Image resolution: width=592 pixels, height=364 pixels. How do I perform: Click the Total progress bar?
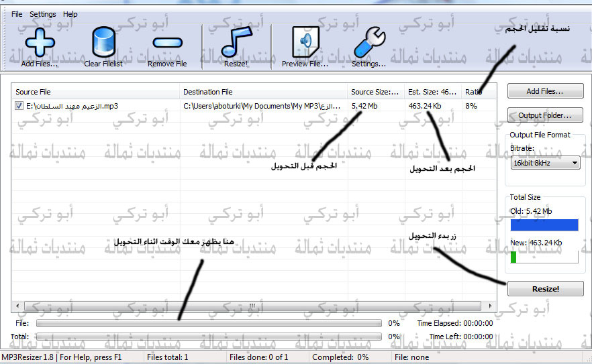coord(209,337)
